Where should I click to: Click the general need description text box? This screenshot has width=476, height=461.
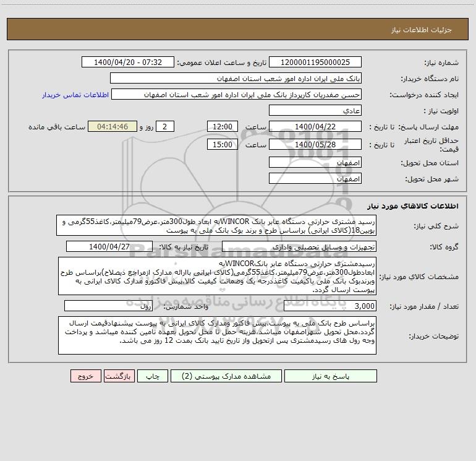pos(216,225)
